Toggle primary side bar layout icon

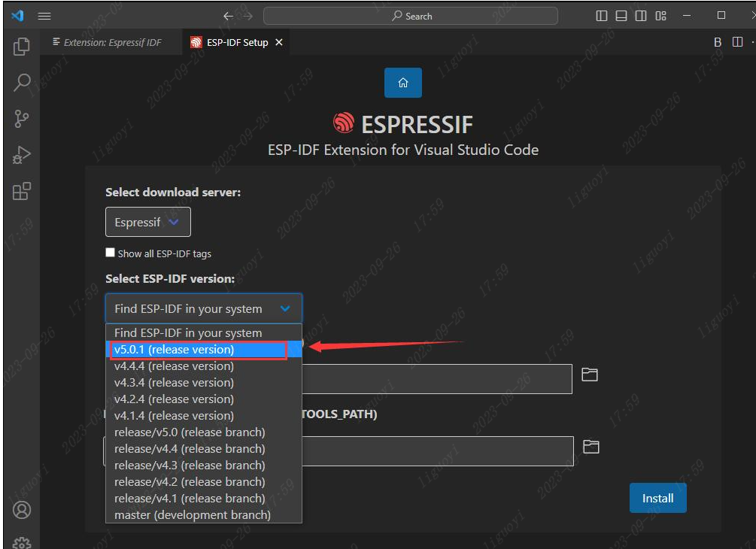tap(602, 16)
